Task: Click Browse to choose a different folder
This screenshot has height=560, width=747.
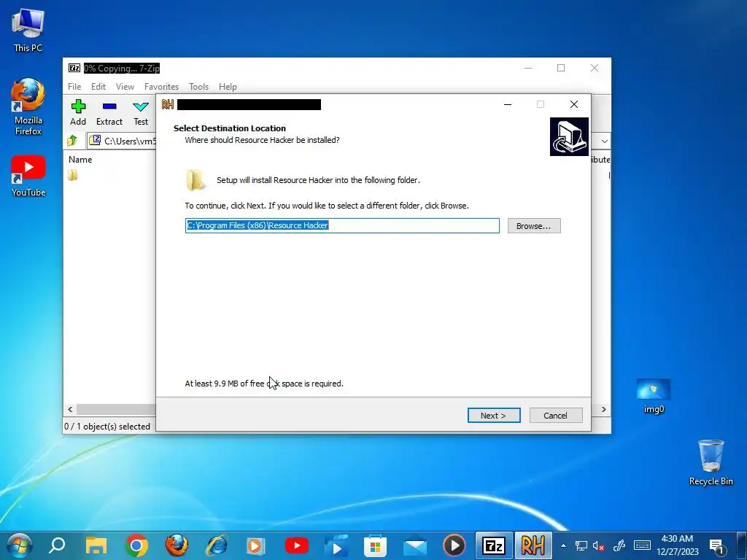Action: point(533,226)
